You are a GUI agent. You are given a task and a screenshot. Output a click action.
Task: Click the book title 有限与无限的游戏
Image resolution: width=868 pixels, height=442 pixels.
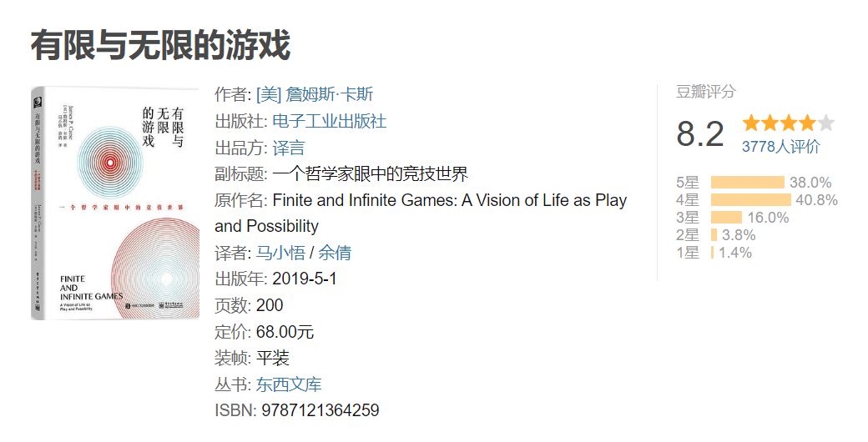click(x=160, y=45)
